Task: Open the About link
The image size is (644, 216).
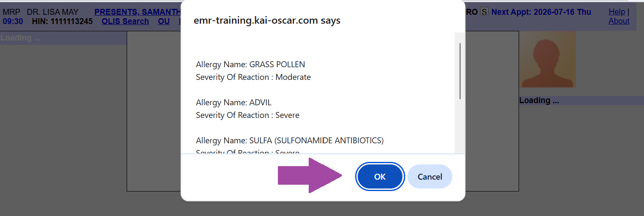Action: [x=619, y=21]
